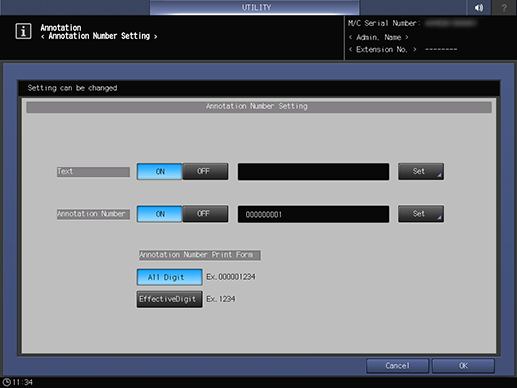The height and width of the screenshot is (388, 517).
Task: Confirm settings with OK
Action: pos(463,366)
